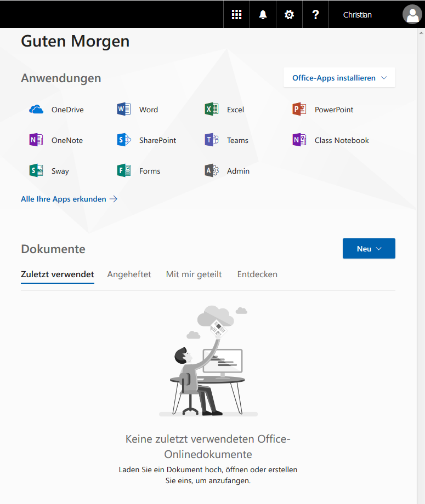The width and height of the screenshot is (425, 504).
Task: Select the Zuletzt verwendet tab
Action: coord(57,274)
